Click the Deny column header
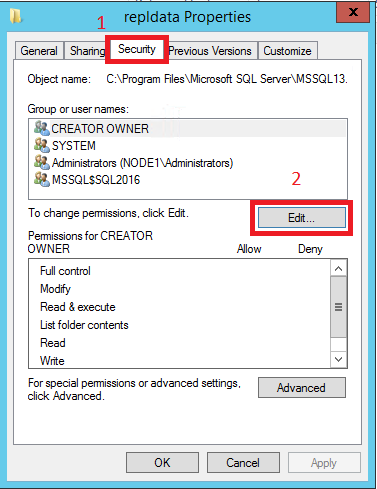The image size is (377, 489). (x=310, y=249)
